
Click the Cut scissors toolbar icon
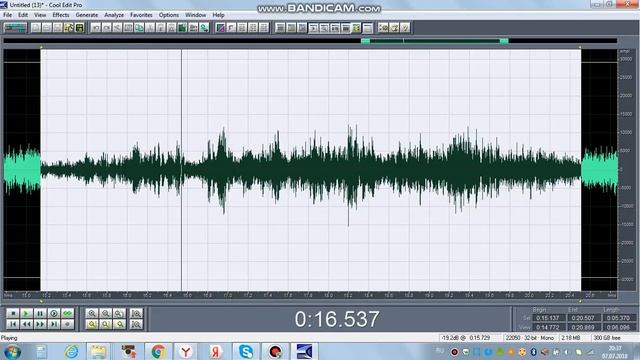118,28
